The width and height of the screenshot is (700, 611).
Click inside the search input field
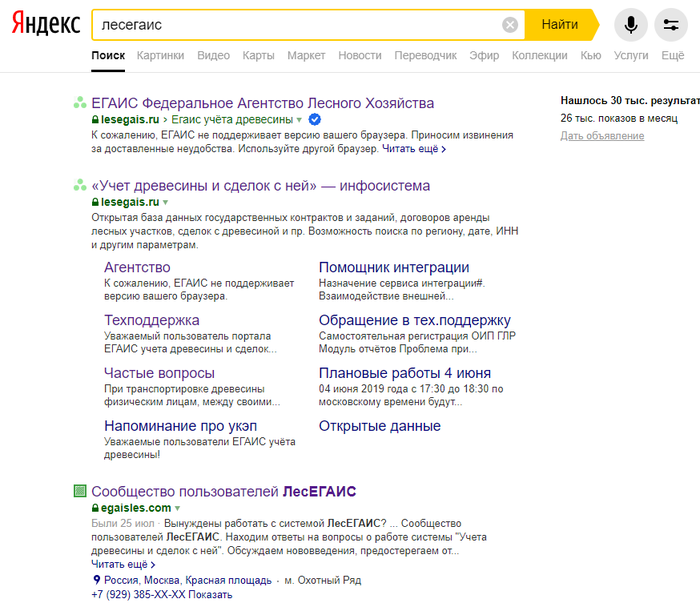(x=300, y=25)
